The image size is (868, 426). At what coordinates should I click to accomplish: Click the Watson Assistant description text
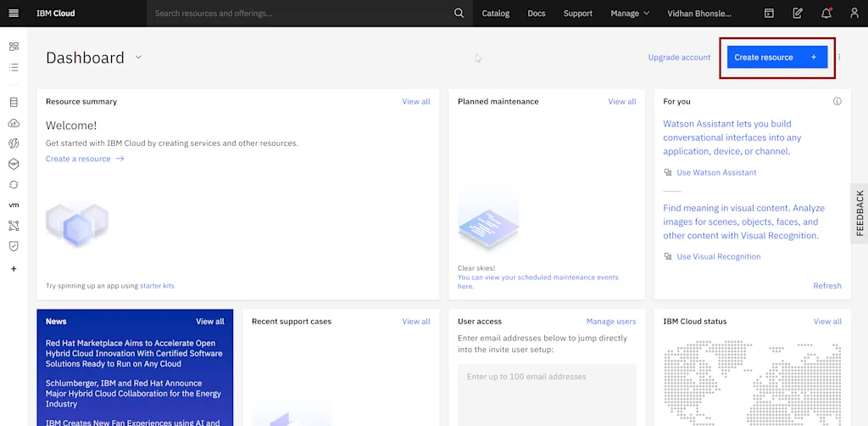click(x=732, y=137)
